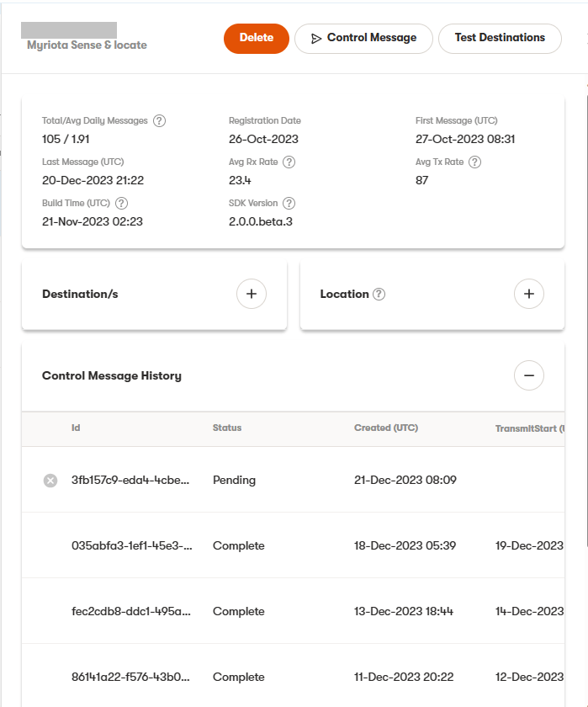Click the Test Destinations button
This screenshot has height=707, width=588.
pyautogui.click(x=500, y=38)
